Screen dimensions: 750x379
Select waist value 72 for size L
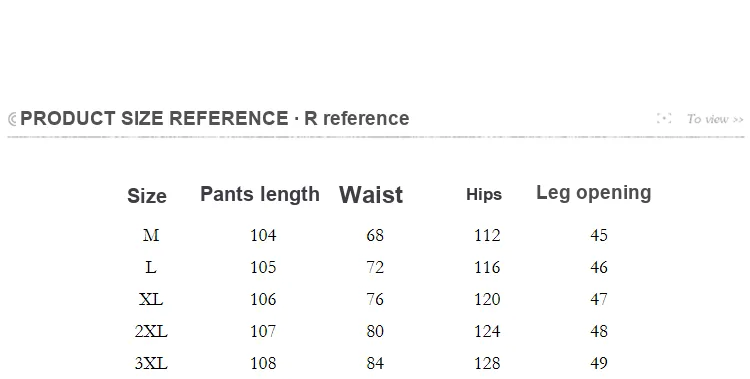coord(375,267)
